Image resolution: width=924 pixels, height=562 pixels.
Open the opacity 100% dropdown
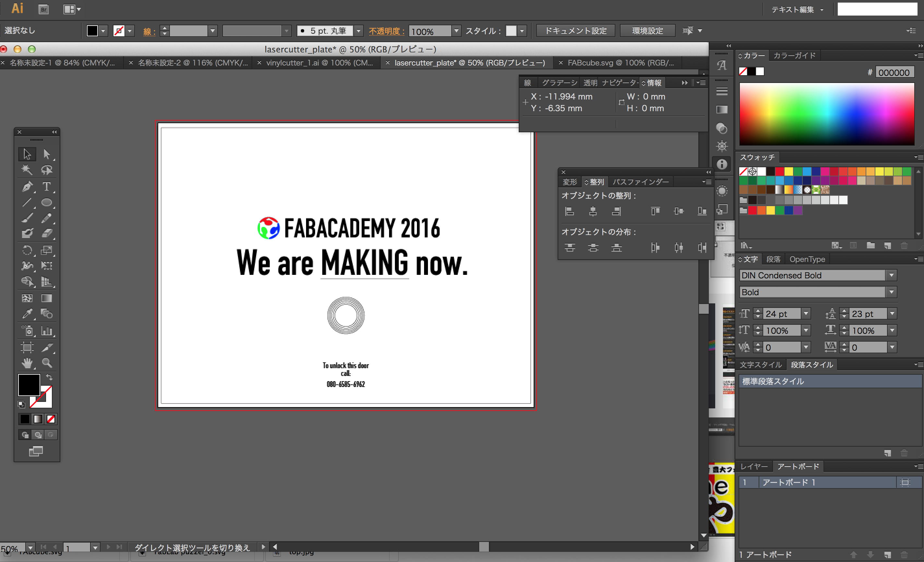tap(456, 31)
